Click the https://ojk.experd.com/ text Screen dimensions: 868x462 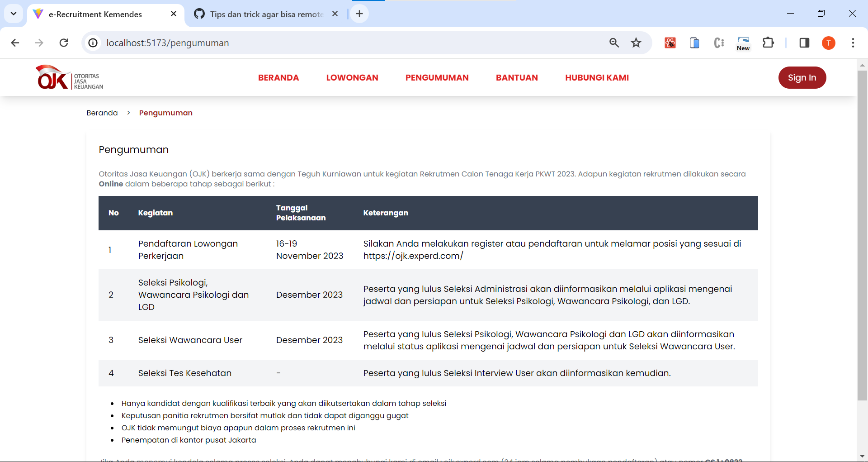[x=413, y=256]
